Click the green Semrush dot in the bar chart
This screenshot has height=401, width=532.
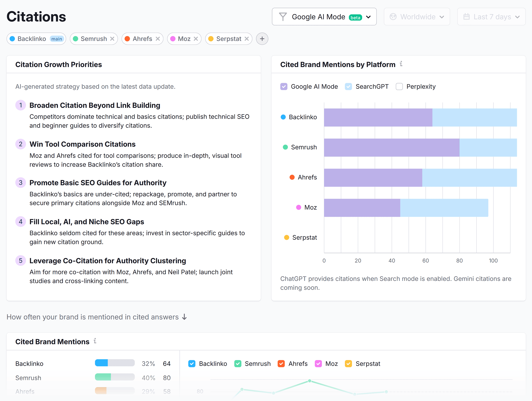[285, 147]
